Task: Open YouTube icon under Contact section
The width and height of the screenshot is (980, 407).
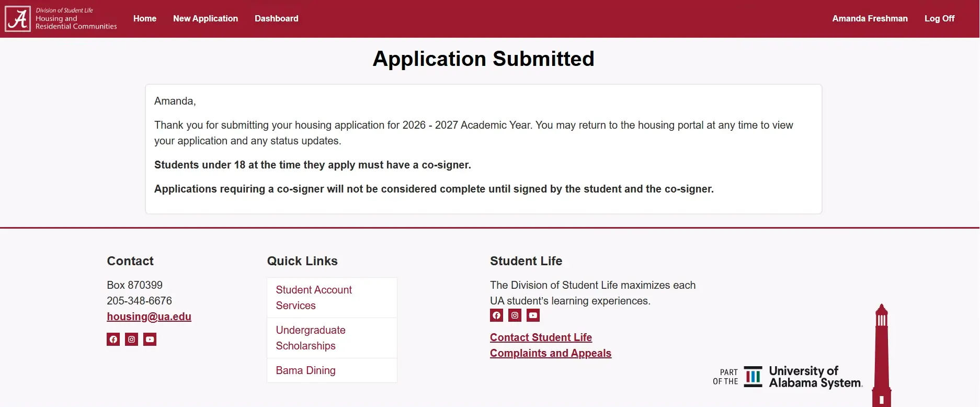Action: click(x=150, y=340)
